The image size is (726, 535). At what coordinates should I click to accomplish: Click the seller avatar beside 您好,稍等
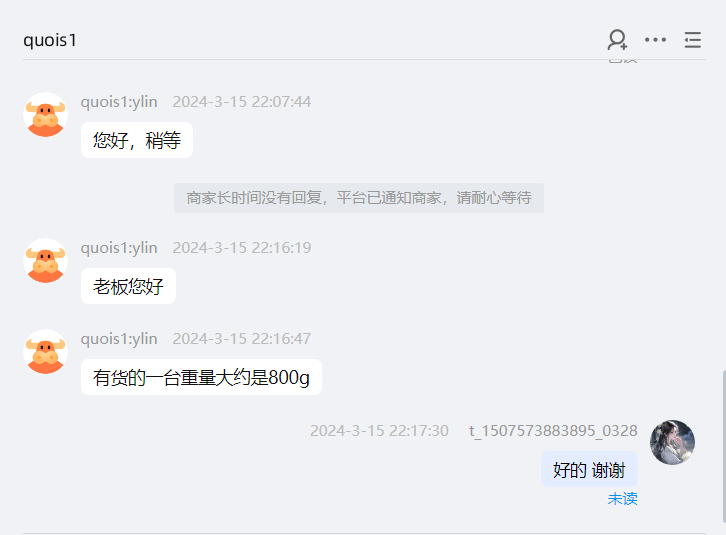(45, 114)
